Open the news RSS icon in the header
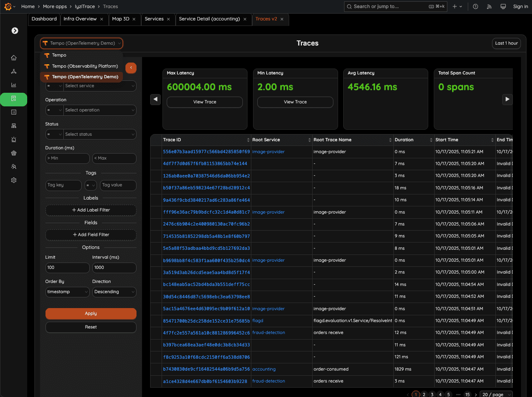Viewport: 532px width, 397px height. pos(489,6)
